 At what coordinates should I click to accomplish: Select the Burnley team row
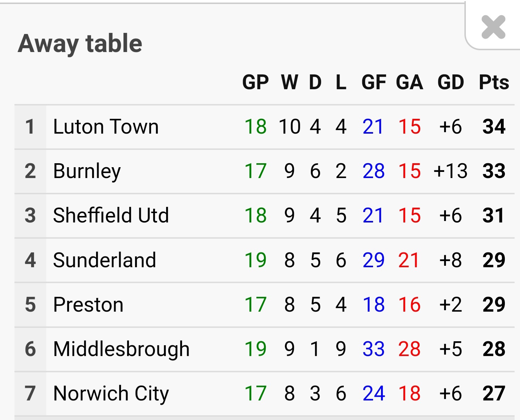[x=87, y=171]
